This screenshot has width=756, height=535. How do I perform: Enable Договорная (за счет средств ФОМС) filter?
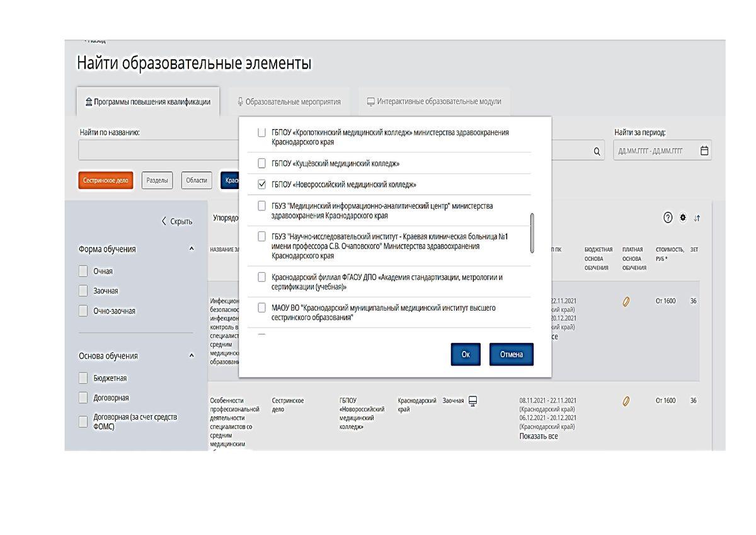tap(83, 422)
